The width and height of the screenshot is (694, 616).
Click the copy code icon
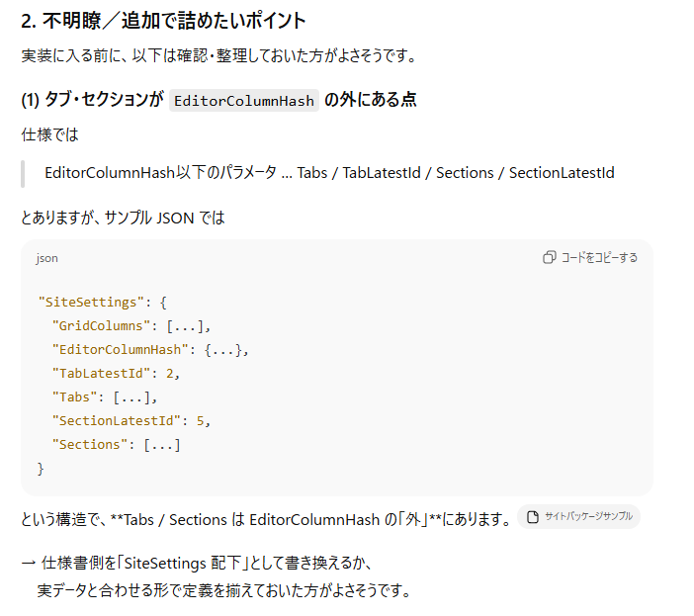point(549,257)
